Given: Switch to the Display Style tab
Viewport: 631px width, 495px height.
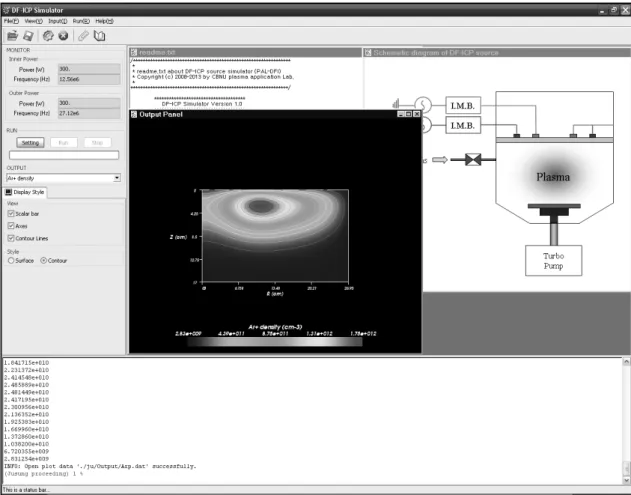Looking at the screenshot, I should click(x=25, y=192).
